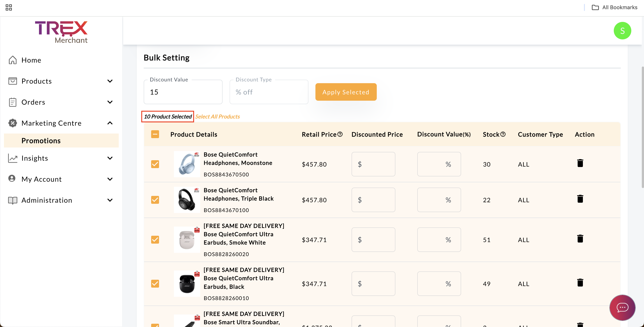Click the TREX Merchant logo
The image size is (644, 327).
(61, 32)
